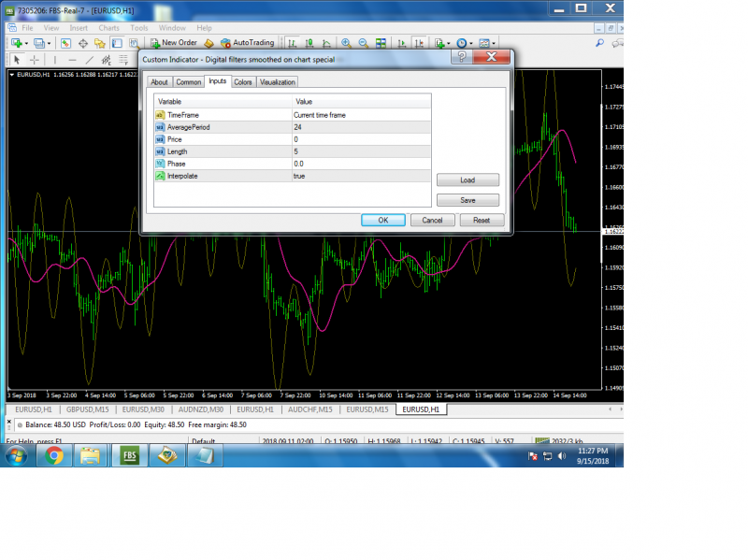Open the Charts menu
Screen dimensions: 748x560
tap(108, 28)
